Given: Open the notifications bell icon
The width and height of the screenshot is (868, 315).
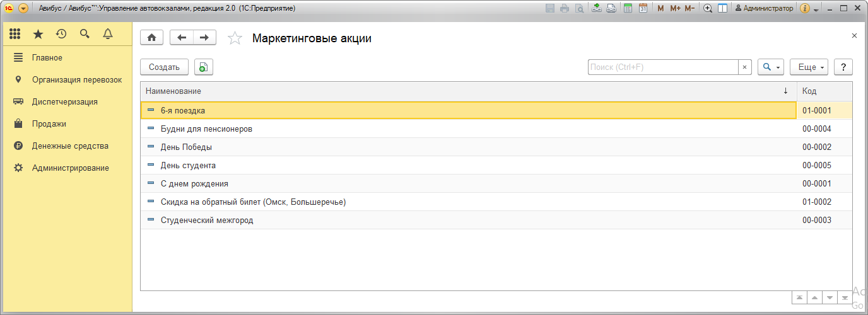Looking at the screenshot, I should pos(108,34).
